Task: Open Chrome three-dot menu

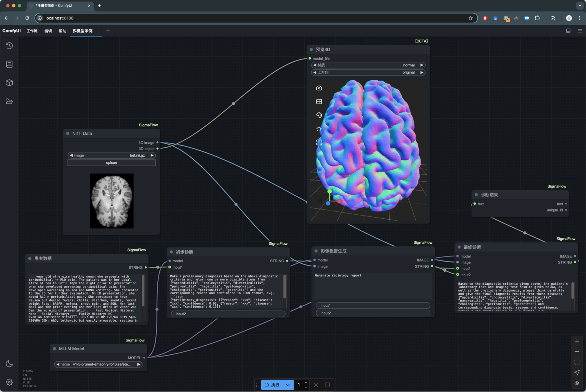Action: point(579,18)
